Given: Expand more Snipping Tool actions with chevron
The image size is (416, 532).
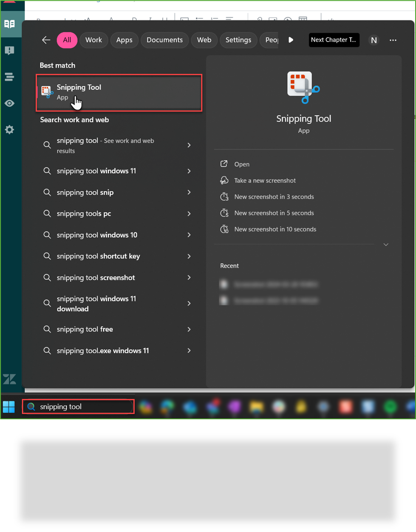Looking at the screenshot, I should tap(385, 245).
